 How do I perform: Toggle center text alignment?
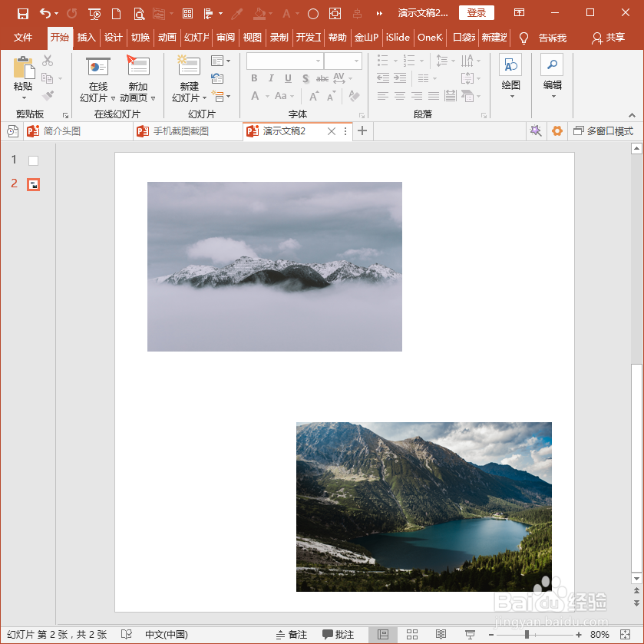coord(400,96)
